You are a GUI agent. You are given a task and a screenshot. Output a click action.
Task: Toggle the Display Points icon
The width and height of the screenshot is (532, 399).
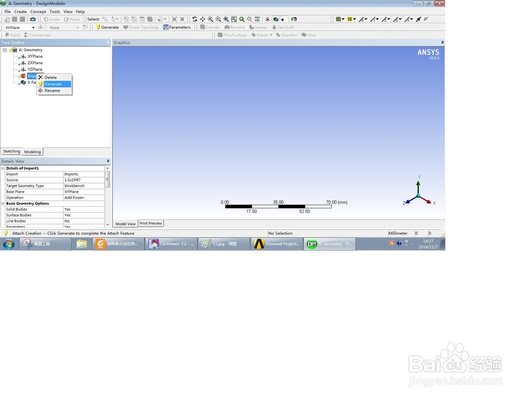tap(282, 19)
